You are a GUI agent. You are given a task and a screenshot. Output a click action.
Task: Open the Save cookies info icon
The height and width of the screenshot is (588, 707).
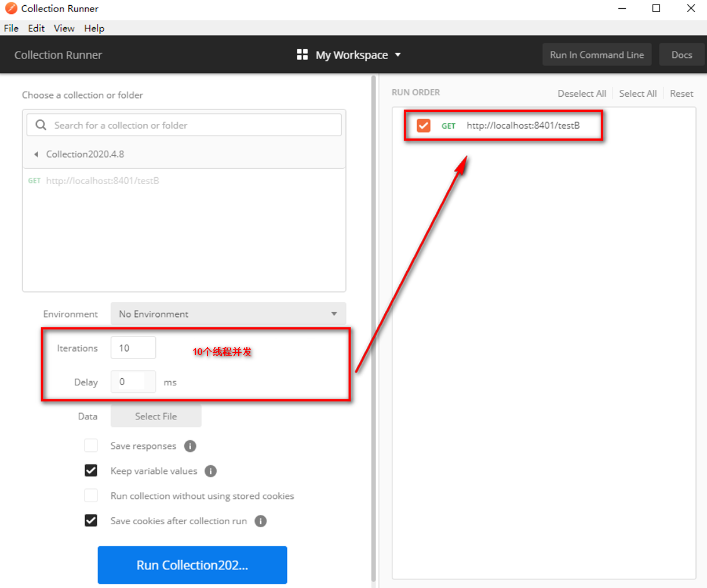(x=261, y=521)
